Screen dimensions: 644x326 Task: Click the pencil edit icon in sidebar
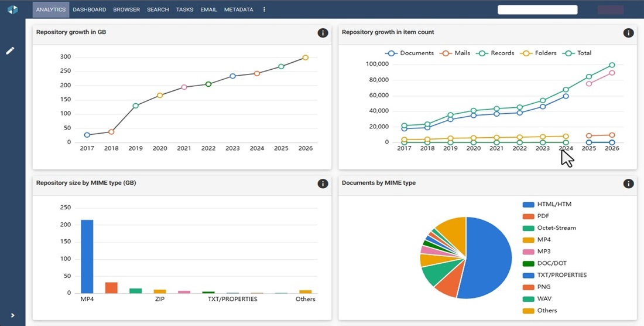pyautogui.click(x=11, y=50)
